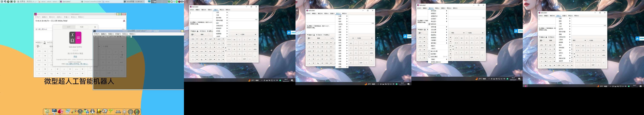Enable 链式模式 in the 模式 menu

(x=429, y=54)
